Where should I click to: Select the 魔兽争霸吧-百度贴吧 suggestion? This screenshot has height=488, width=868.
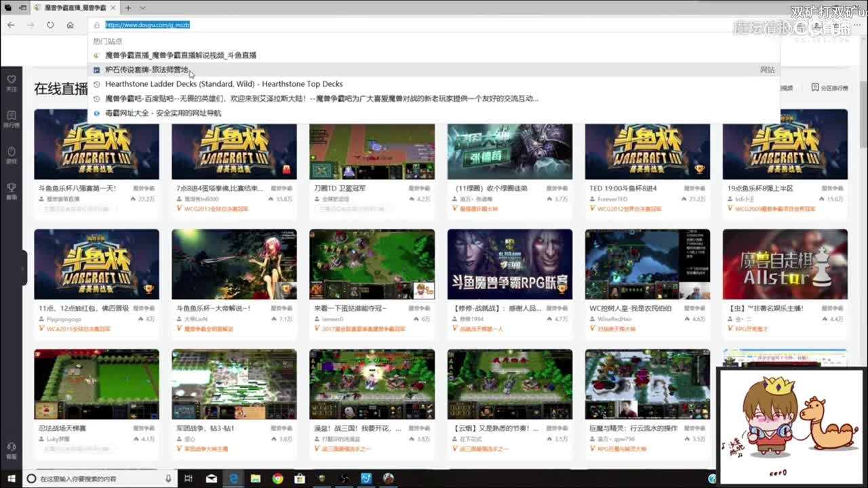point(434,98)
